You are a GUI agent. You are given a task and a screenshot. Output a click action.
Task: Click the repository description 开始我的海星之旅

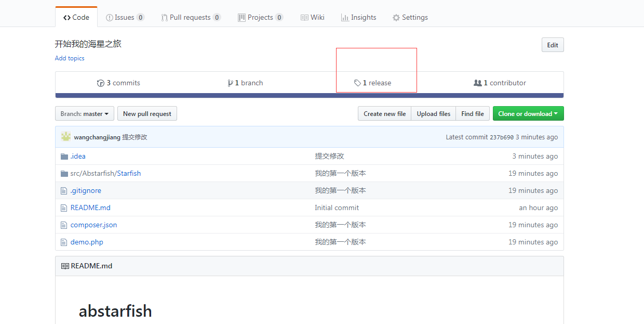point(88,44)
